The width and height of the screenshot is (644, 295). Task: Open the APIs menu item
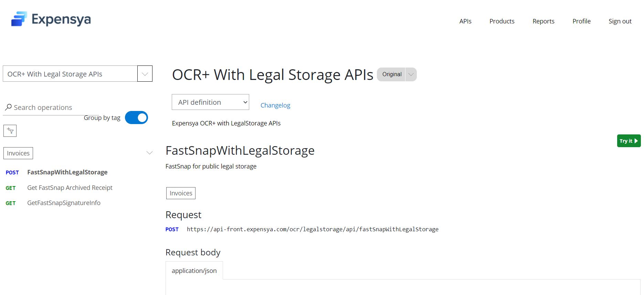coord(465,21)
